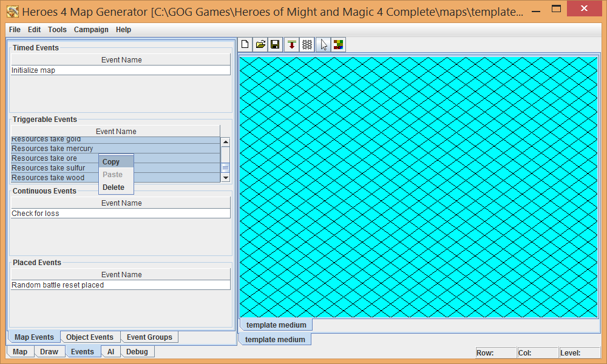
Task: Click the colored terrain palette icon
Action: point(338,44)
